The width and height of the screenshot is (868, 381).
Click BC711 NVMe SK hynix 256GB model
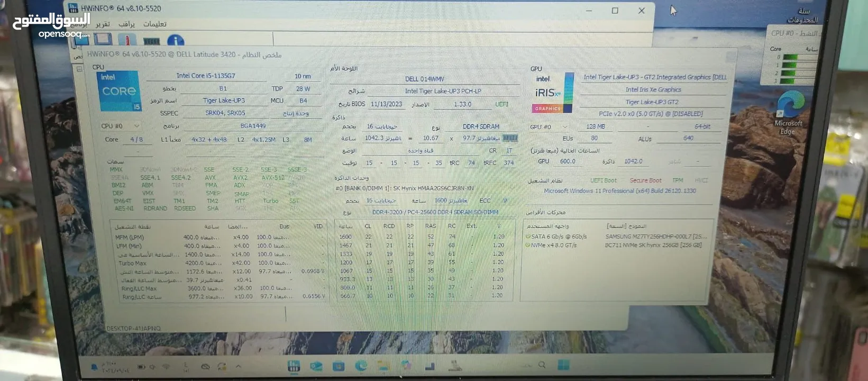(653, 245)
